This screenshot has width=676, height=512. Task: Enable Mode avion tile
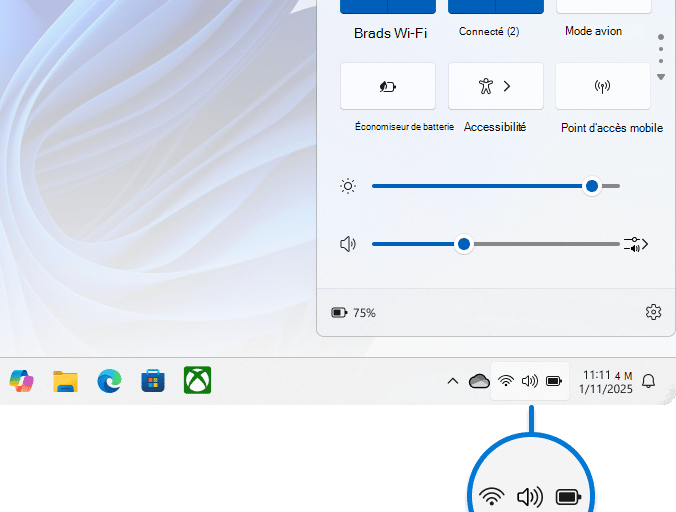604,6
